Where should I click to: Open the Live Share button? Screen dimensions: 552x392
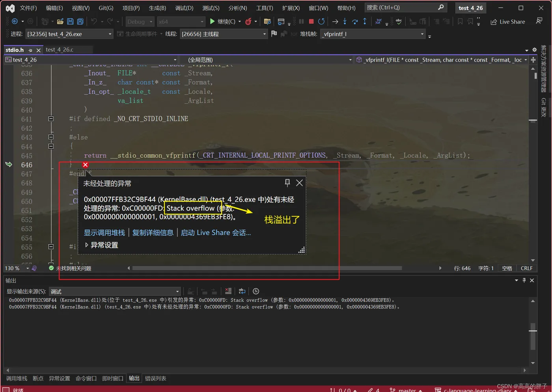tap(507, 22)
